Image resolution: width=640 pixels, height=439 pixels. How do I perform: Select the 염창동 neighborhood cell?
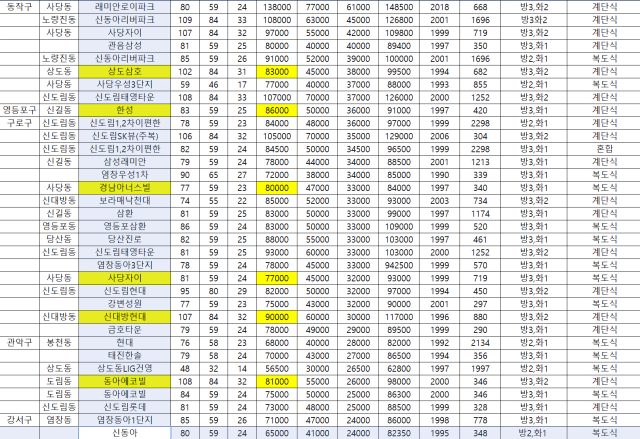coord(59,420)
